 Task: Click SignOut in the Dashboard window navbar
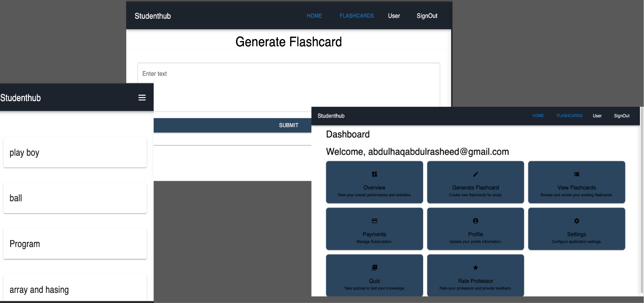tap(622, 116)
